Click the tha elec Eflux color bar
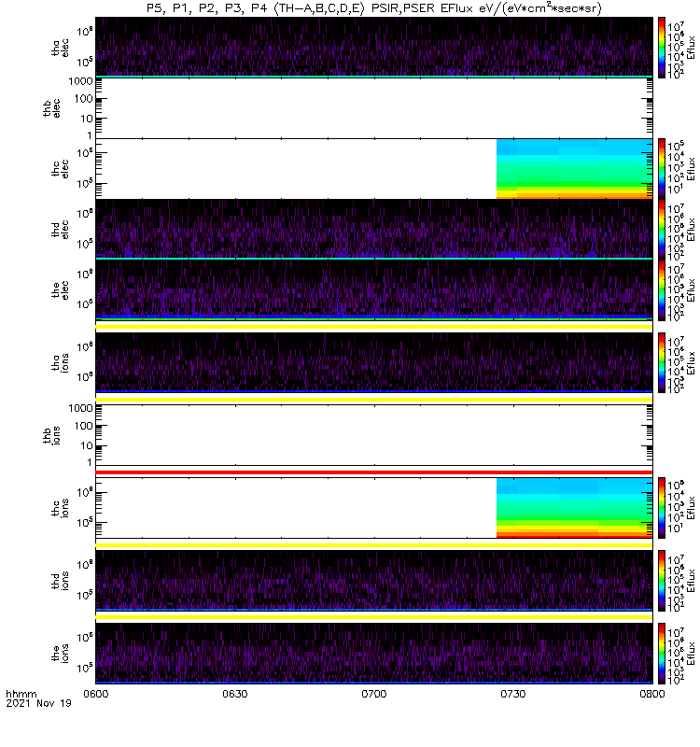700x747 pixels. (x=662, y=48)
